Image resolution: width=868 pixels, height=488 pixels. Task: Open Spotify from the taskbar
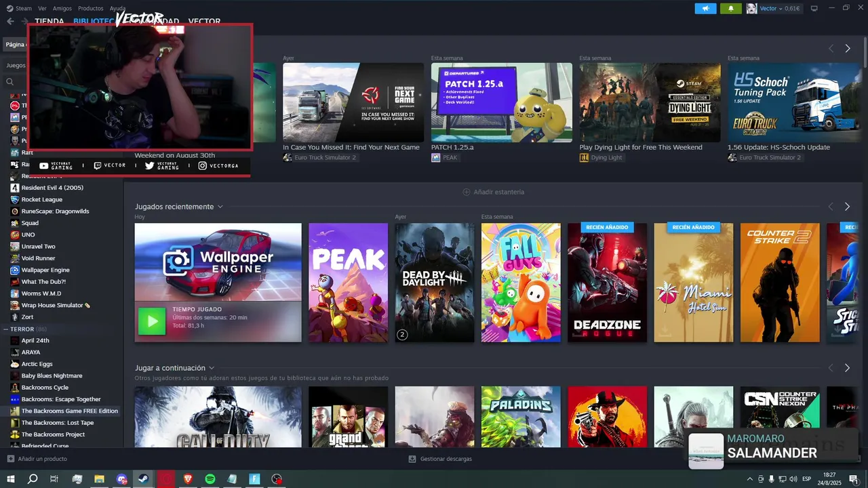[210, 479]
